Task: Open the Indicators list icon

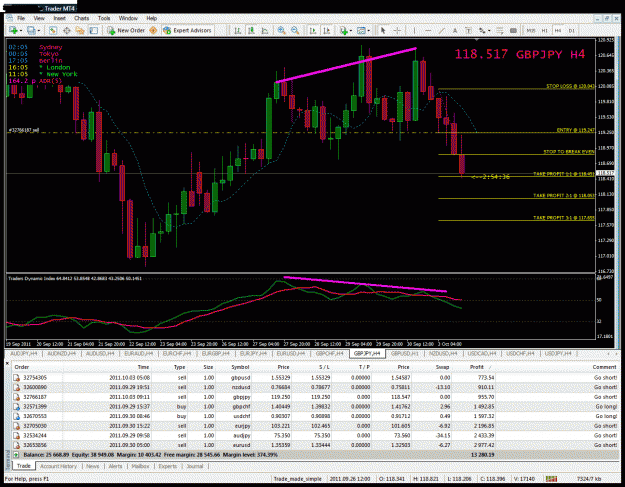Action: point(343,30)
